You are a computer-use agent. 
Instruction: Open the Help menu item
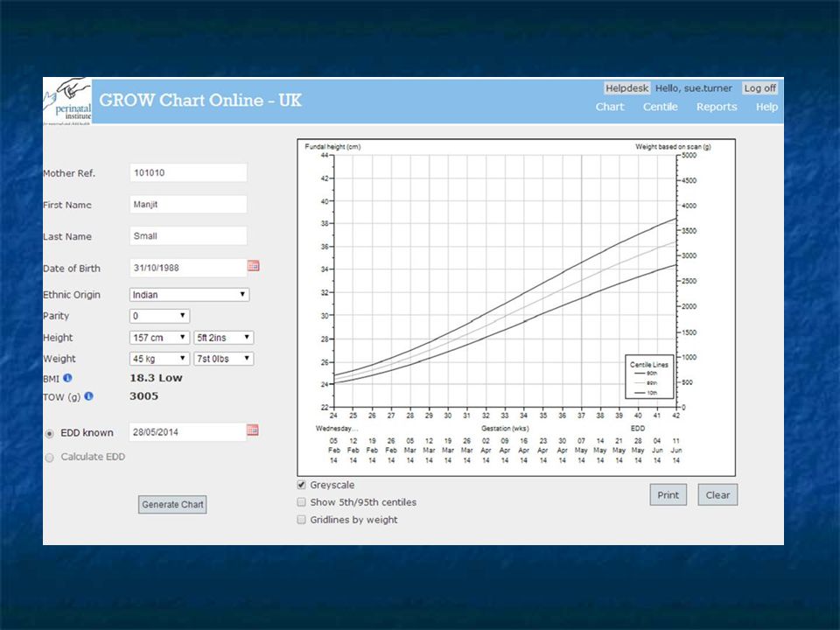tap(766, 107)
